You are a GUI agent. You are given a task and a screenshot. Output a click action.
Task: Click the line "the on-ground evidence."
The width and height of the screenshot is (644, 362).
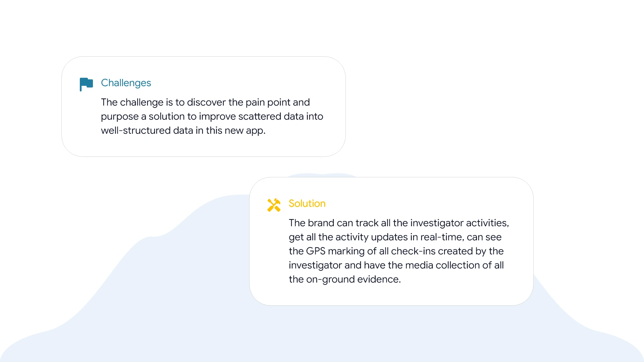pos(345,279)
